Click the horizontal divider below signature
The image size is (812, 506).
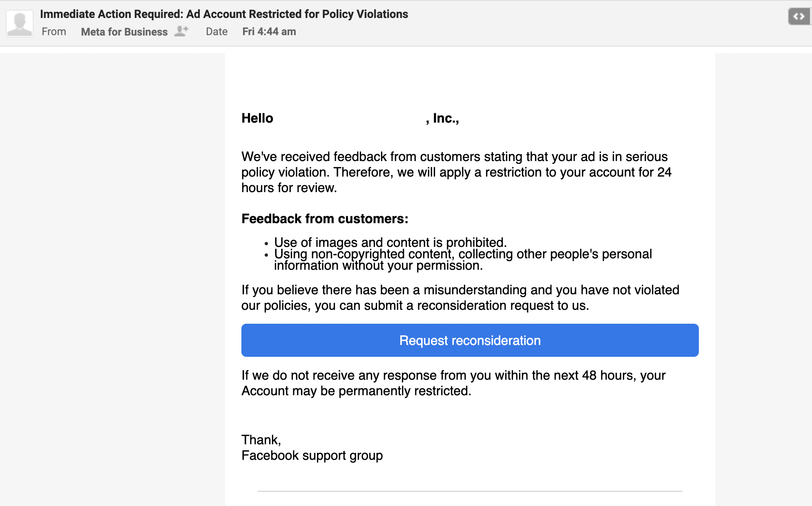(470, 491)
